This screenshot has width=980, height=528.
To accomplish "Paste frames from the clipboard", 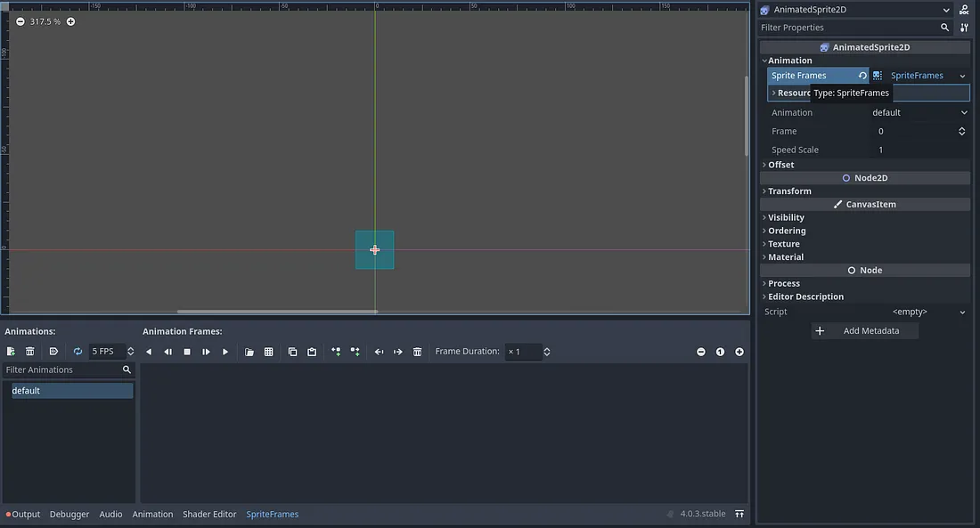I will point(312,352).
